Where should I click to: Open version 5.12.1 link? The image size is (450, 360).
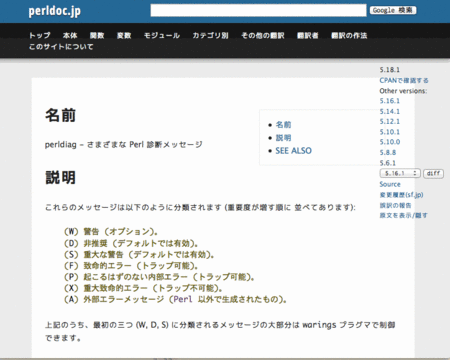coord(389,122)
